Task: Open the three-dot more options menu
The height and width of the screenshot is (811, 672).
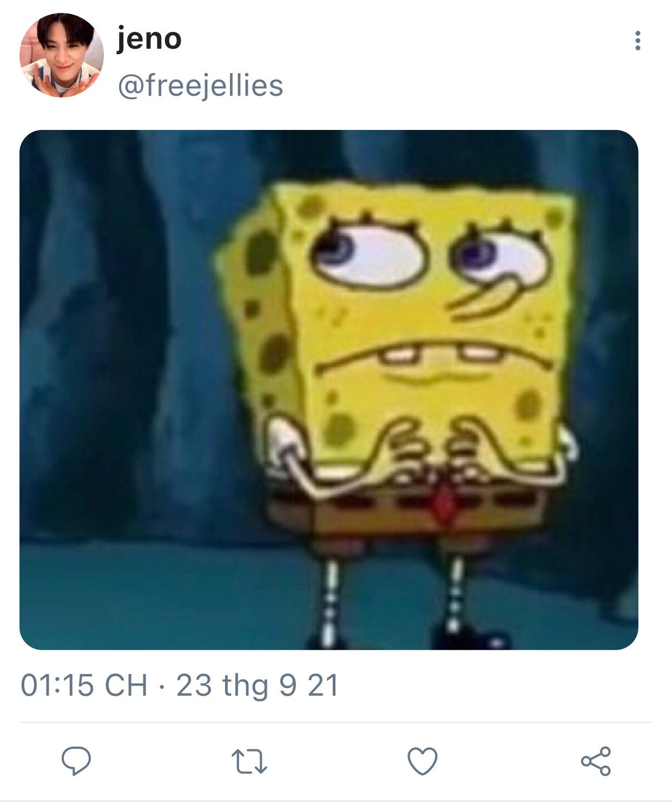Action: (638, 41)
